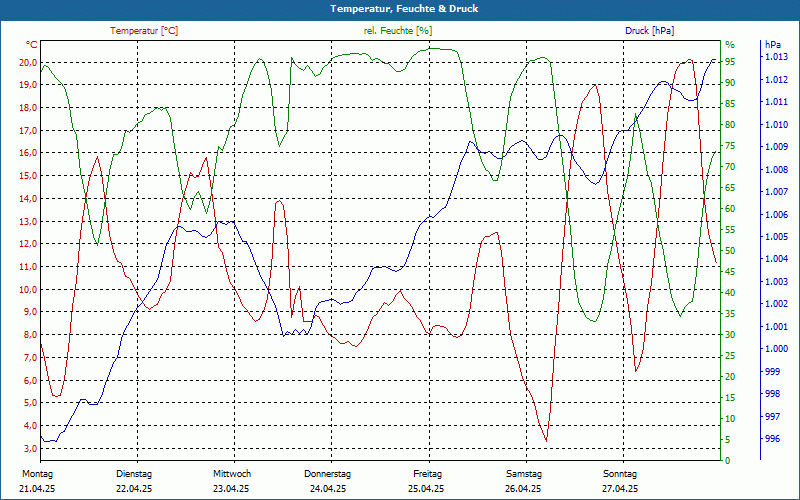The image size is (800, 500).
Task: Click the '1.000' pressure axis value
Action: point(776,349)
